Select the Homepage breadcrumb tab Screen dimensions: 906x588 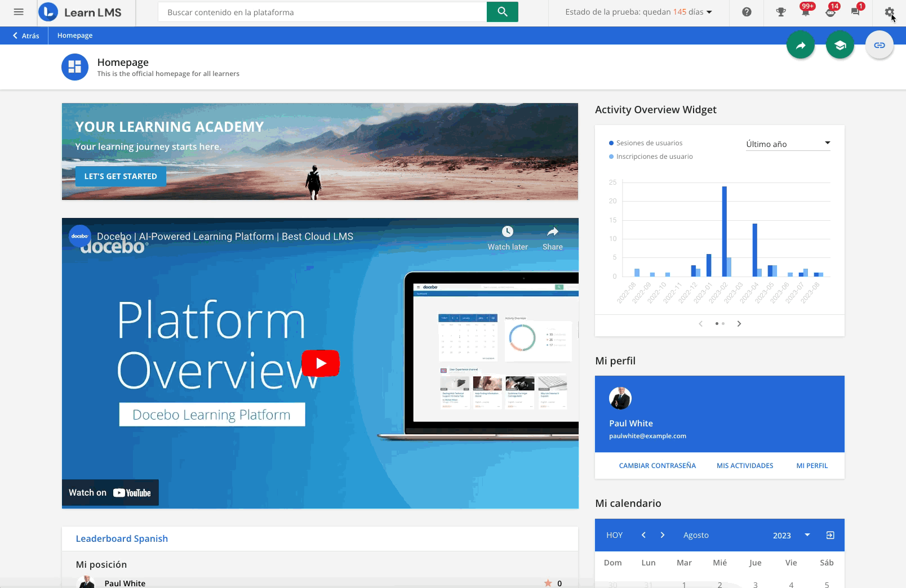click(x=75, y=35)
